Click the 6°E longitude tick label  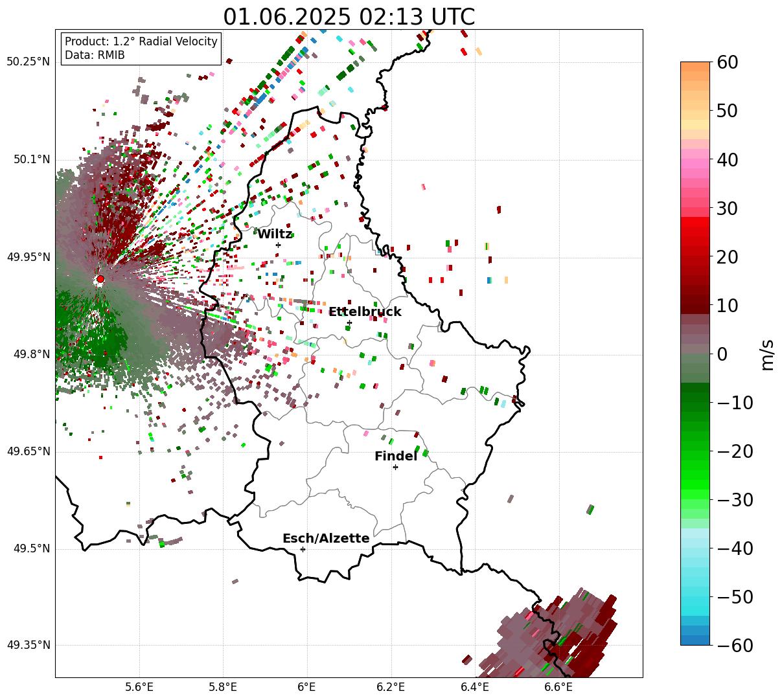[307, 688]
